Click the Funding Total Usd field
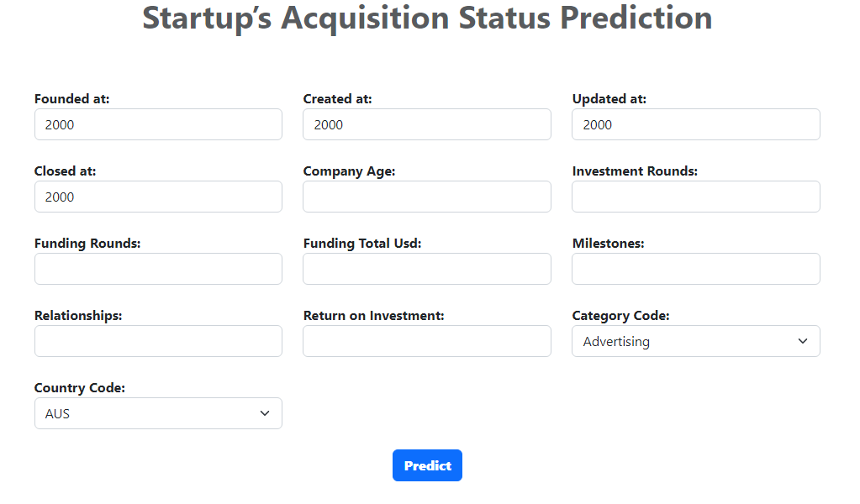 point(427,269)
